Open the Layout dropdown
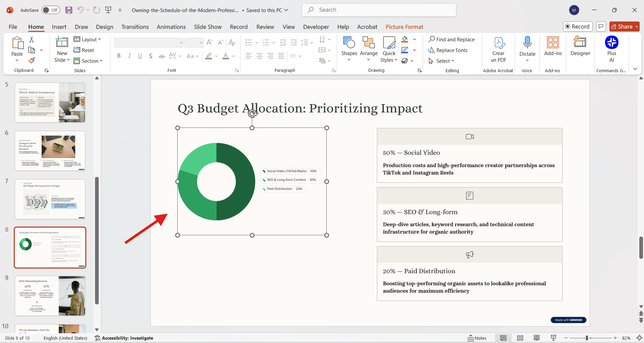Viewport: 644px width, 343px height. tap(87, 39)
